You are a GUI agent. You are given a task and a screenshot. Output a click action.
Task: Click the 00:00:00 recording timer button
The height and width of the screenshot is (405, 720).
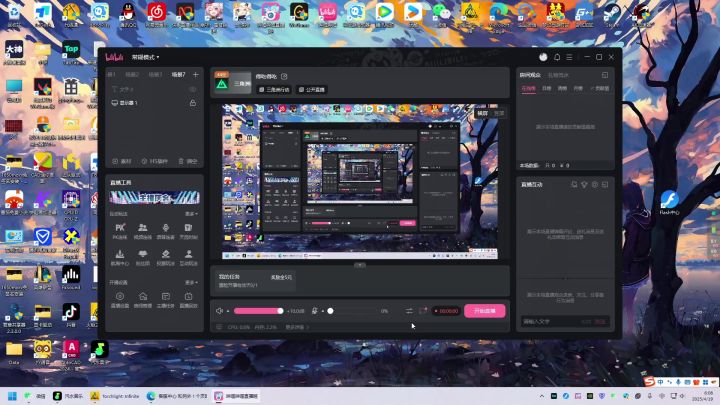point(446,311)
